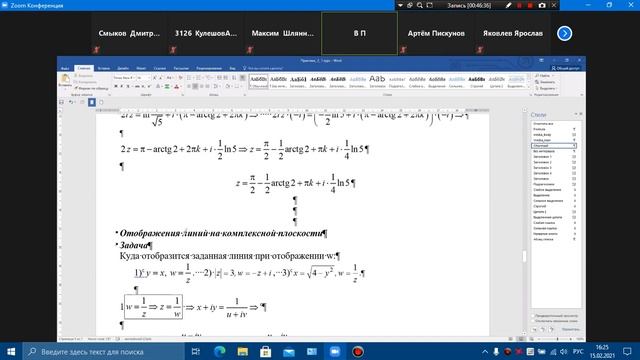The width and height of the screenshot is (640, 360).
Task: Increase font size with the grow font icon
Action: 154,78
